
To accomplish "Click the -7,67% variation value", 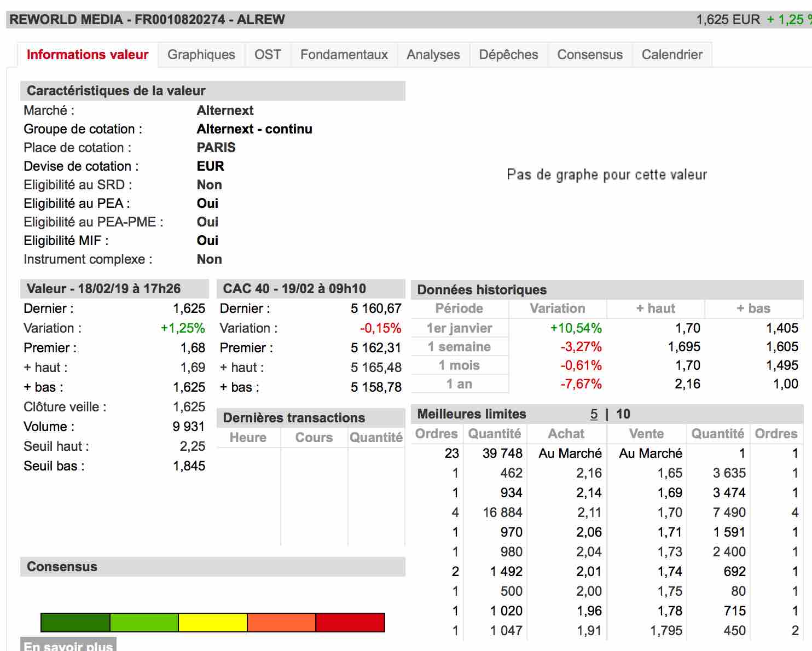I will click(581, 384).
